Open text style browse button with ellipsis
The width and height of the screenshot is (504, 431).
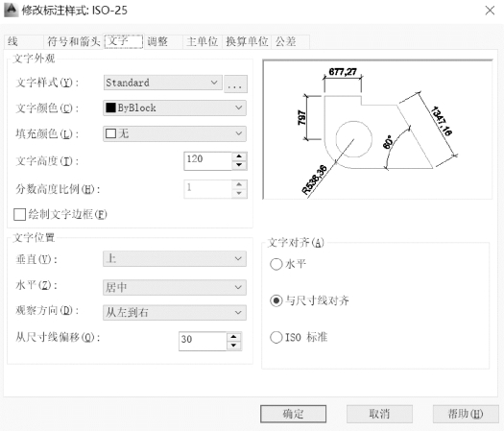tap(235, 84)
